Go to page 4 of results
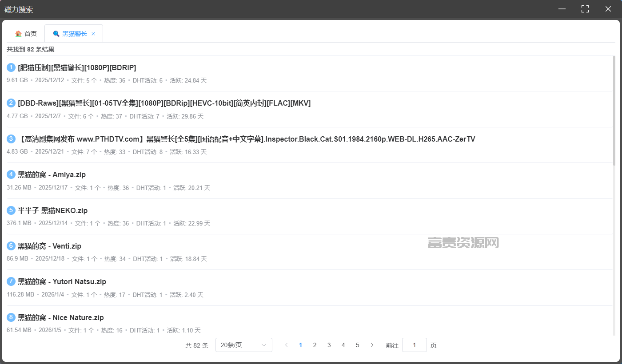This screenshot has height=364, width=622. pos(343,345)
